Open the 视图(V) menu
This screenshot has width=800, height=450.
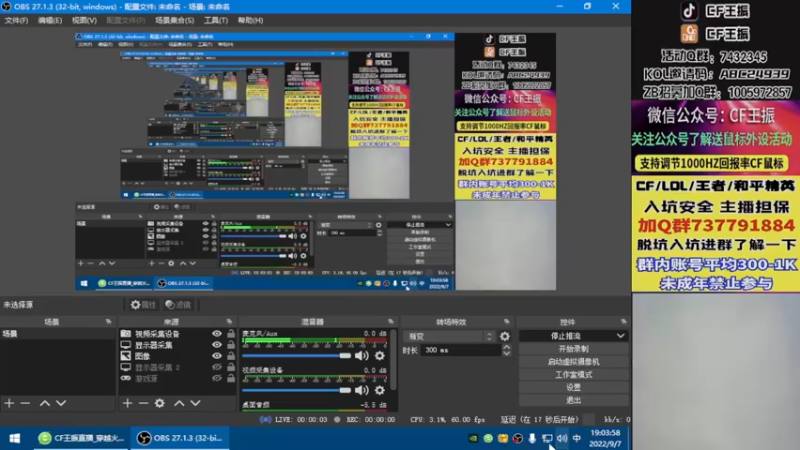(x=84, y=20)
